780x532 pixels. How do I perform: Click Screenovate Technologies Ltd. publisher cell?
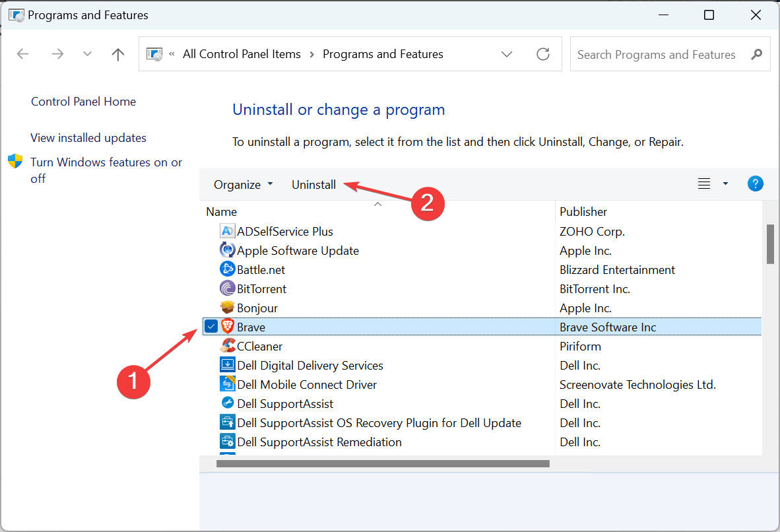click(637, 385)
